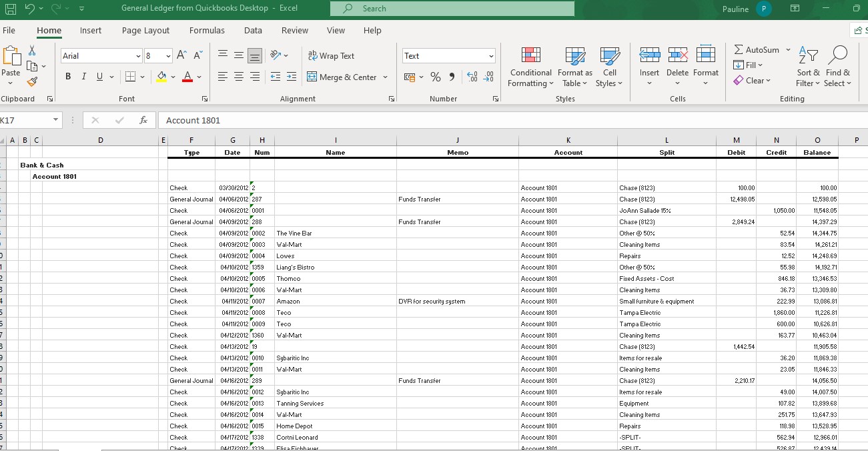Open Alignment settings dialog launcher
The height and width of the screenshot is (451, 868).
tap(392, 99)
